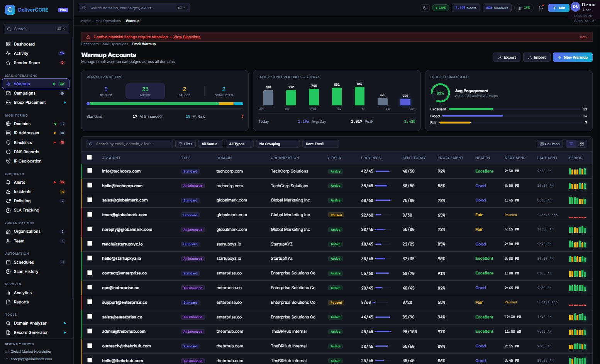Switch to grid view in the table toolbar
600x364 pixels.
click(x=582, y=144)
